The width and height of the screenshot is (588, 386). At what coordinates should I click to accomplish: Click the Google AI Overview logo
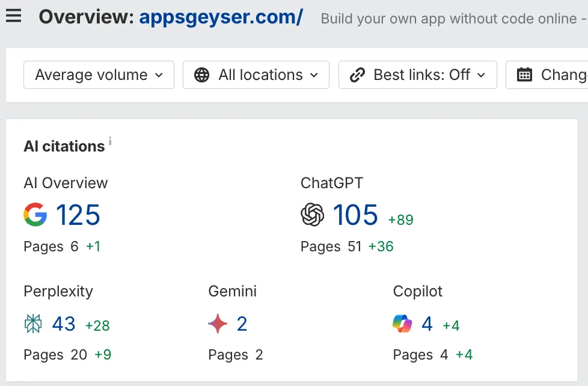(35, 215)
